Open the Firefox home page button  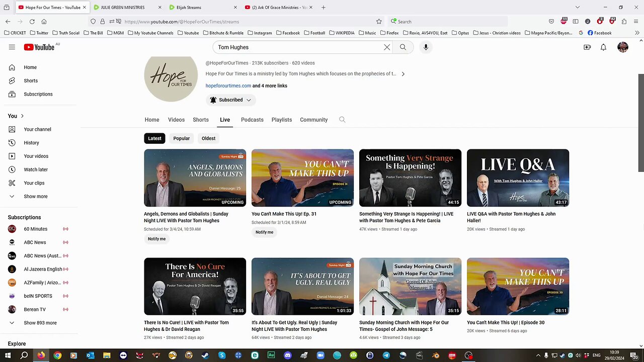click(x=44, y=22)
